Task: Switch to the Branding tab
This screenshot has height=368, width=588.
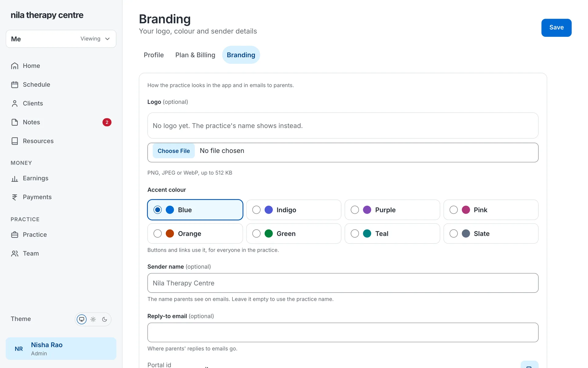Action: [241, 55]
